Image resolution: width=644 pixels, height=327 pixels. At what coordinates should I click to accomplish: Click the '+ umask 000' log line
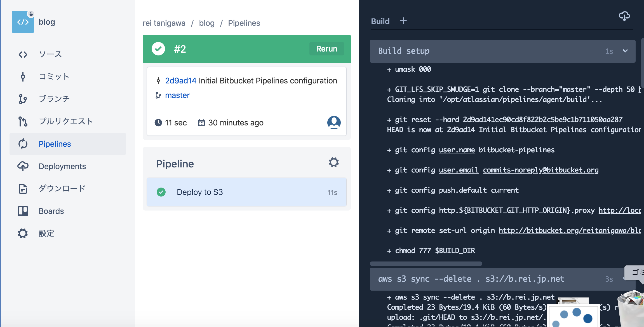[x=409, y=69]
